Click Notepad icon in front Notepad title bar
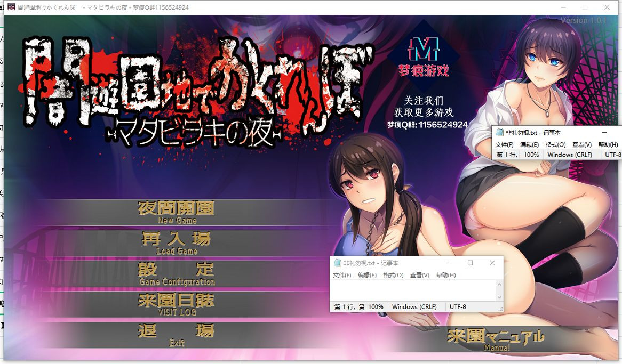The height and width of the screenshot is (364, 622). point(338,263)
